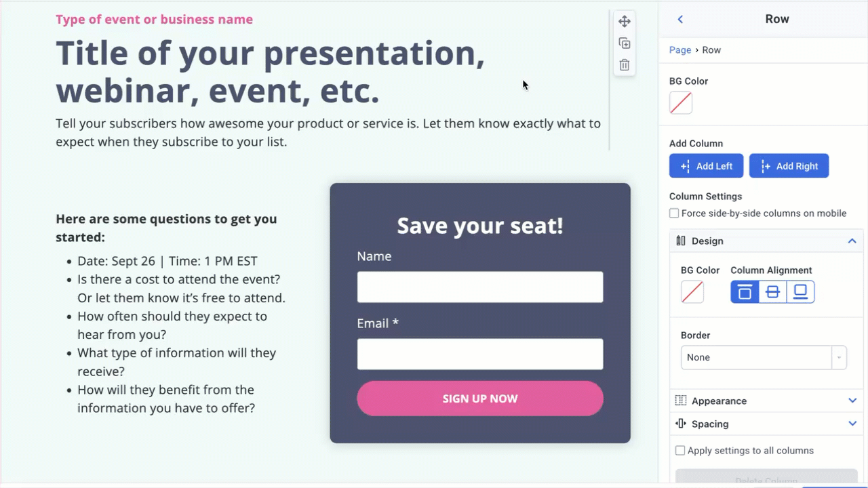Click the Spacing section icon

[x=681, y=424]
